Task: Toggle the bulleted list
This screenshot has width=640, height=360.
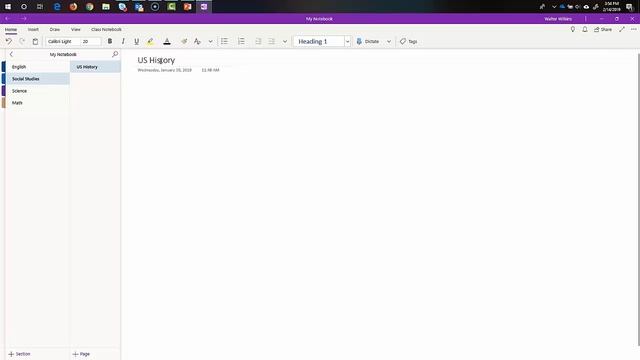Action: [x=224, y=41]
